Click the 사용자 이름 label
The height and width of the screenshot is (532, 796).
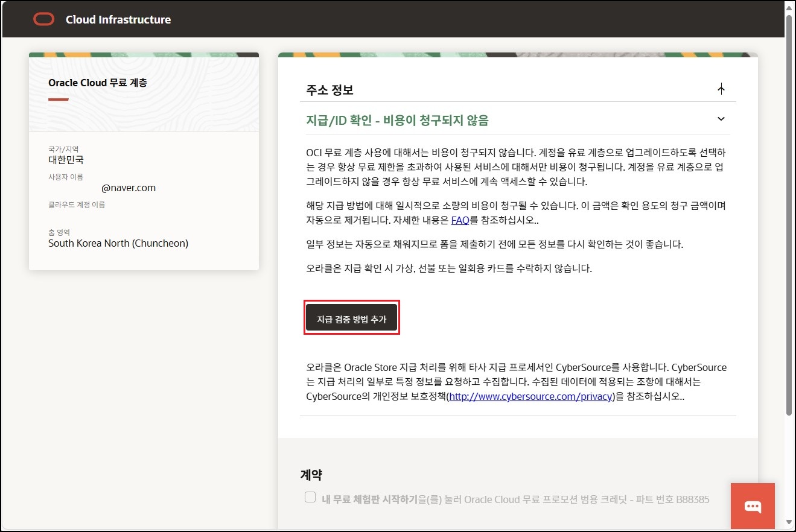coord(66,177)
